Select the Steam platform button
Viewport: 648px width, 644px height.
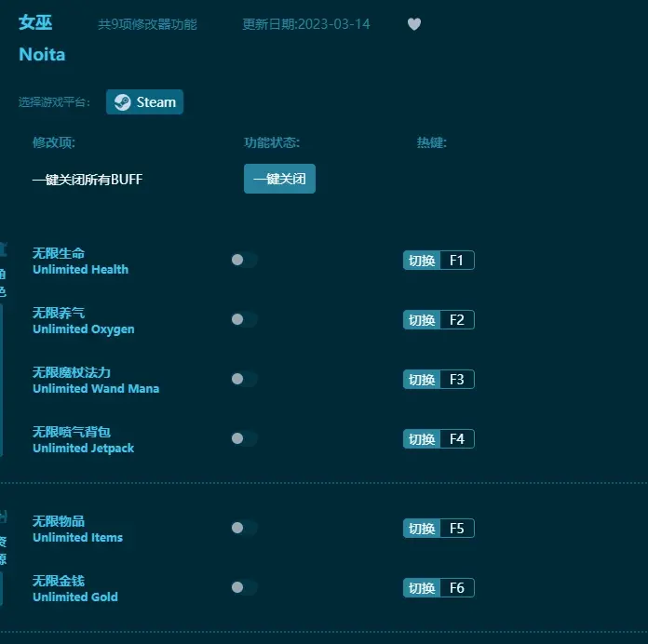144,102
